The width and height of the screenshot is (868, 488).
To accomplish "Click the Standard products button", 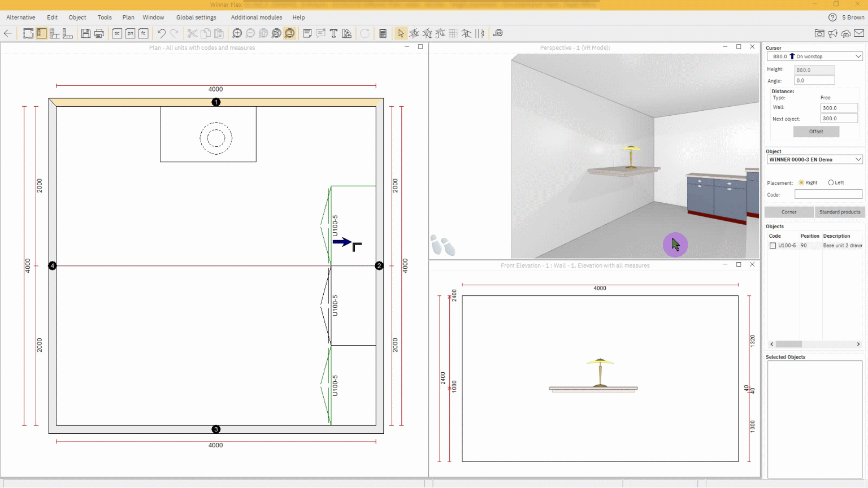I will 839,212.
